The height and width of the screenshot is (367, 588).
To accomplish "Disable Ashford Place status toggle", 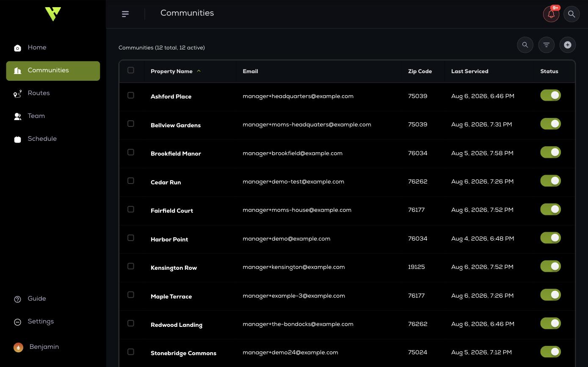I will pyautogui.click(x=551, y=95).
